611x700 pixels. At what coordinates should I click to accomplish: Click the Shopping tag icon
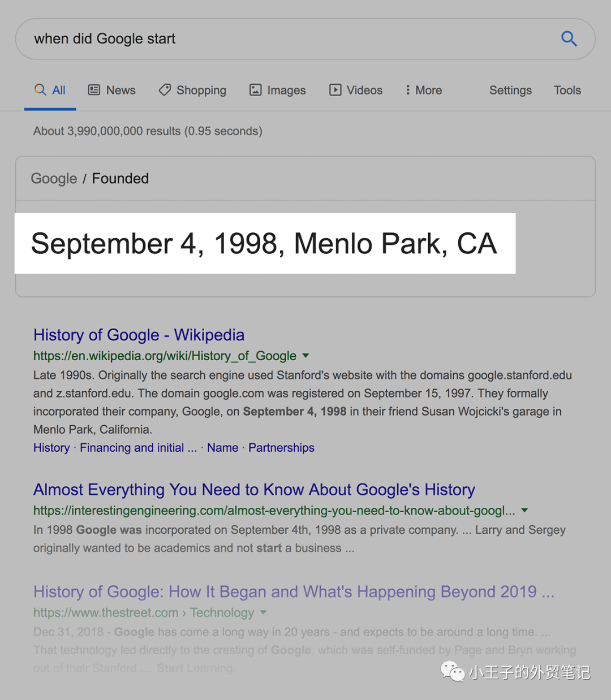coord(165,90)
